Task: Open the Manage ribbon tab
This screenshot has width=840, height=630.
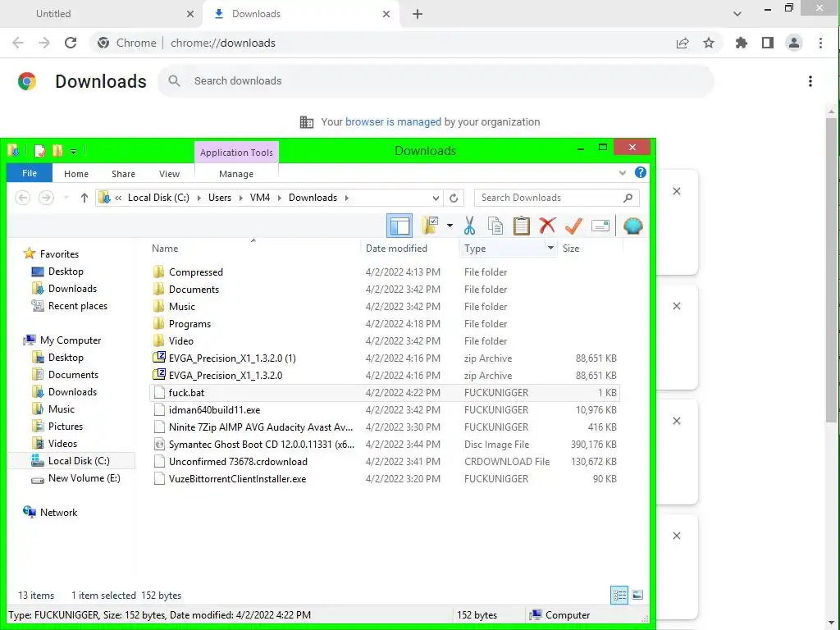Action: coord(236,174)
